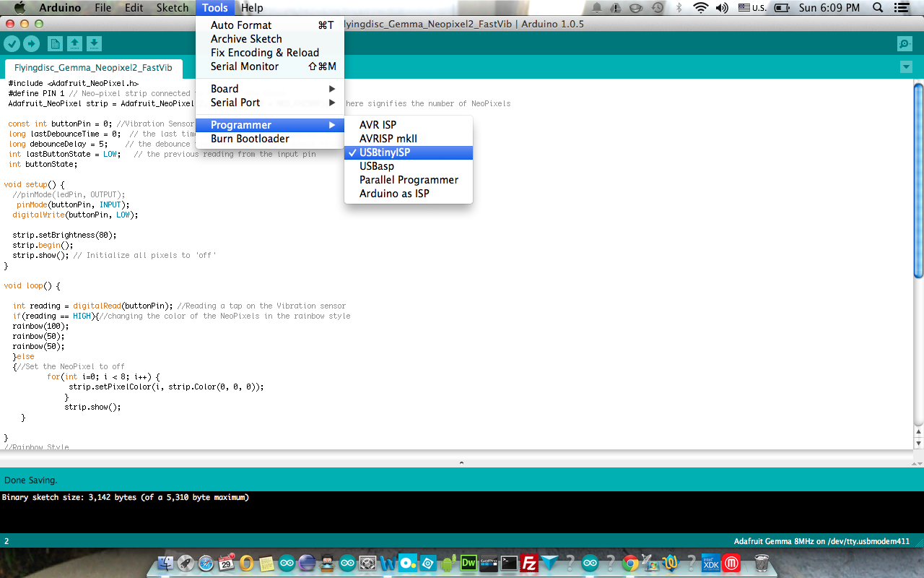Open Eclipse from the Dock
This screenshot has width=924, height=578.
click(x=307, y=563)
